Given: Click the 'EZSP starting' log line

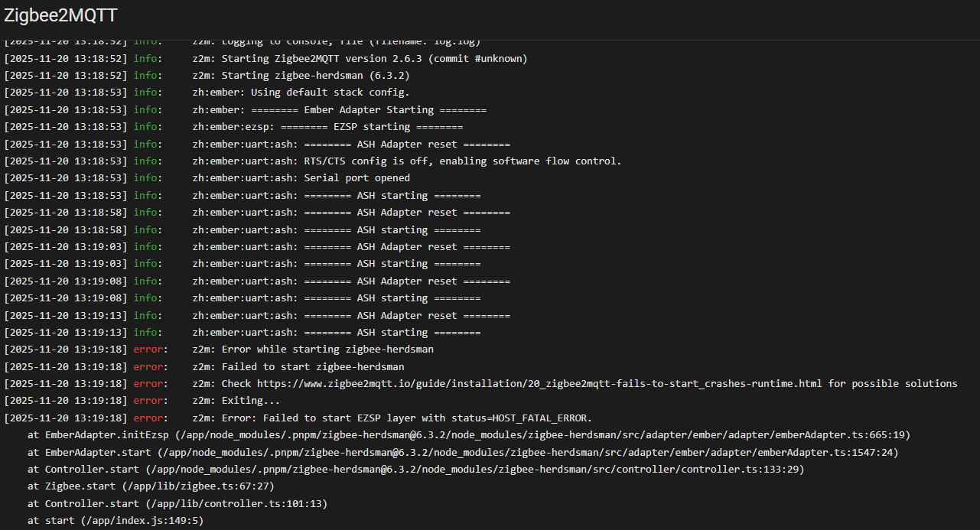Looking at the screenshot, I should (327, 127).
